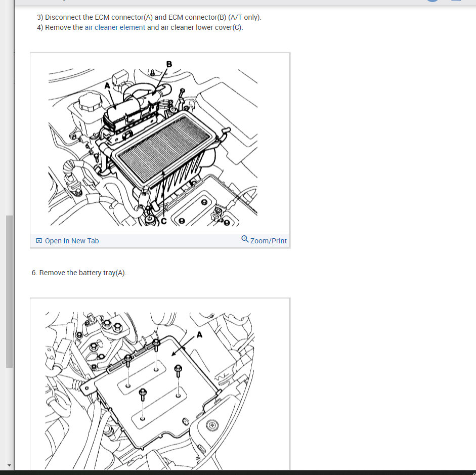
Task: Open the air cleaner element link
Action: click(x=115, y=27)
